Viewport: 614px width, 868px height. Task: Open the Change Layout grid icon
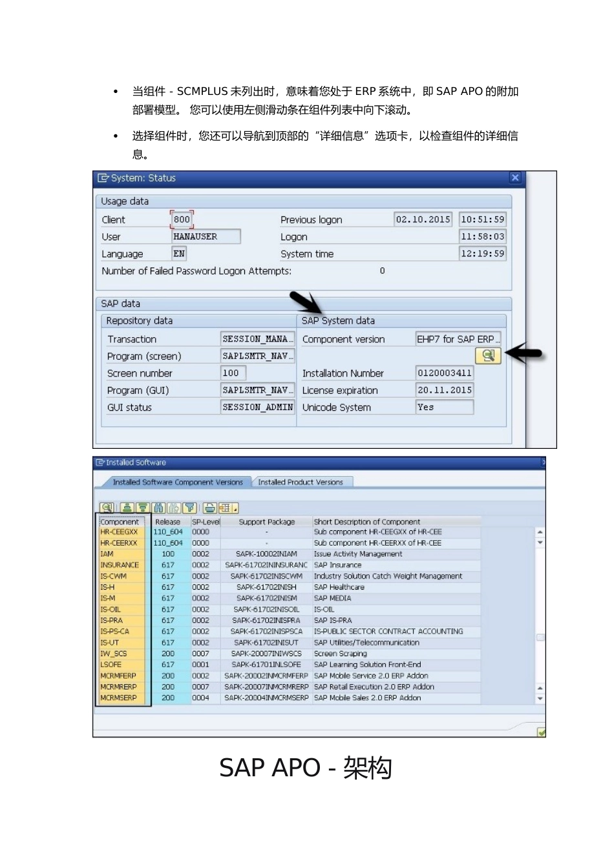[225, 508]
